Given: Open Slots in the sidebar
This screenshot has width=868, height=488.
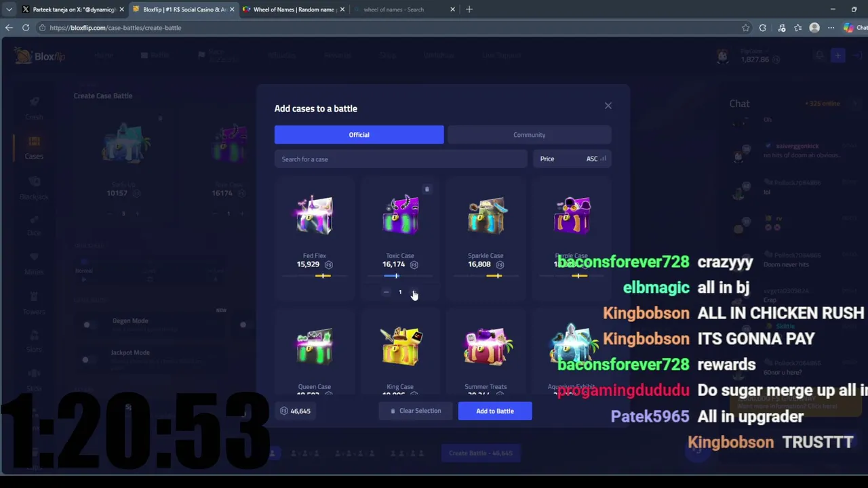Looking at the screenshot, I should (x=34, y=342).
